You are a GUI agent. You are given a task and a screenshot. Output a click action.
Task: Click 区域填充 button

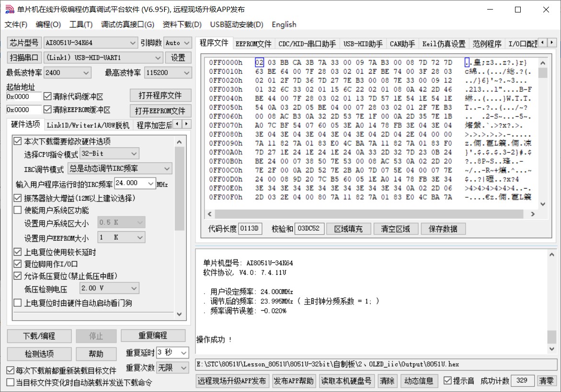[348, 229]
